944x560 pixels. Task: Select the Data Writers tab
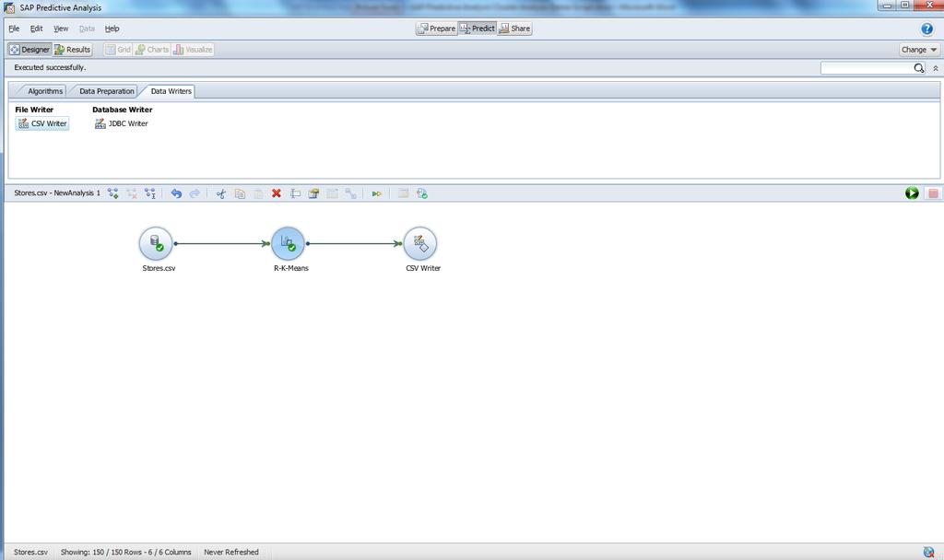point(169,91)
